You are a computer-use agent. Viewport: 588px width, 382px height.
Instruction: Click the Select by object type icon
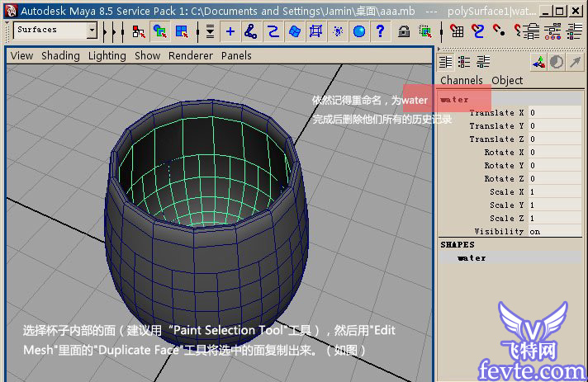pyautogui.click(x=160, y=31)
